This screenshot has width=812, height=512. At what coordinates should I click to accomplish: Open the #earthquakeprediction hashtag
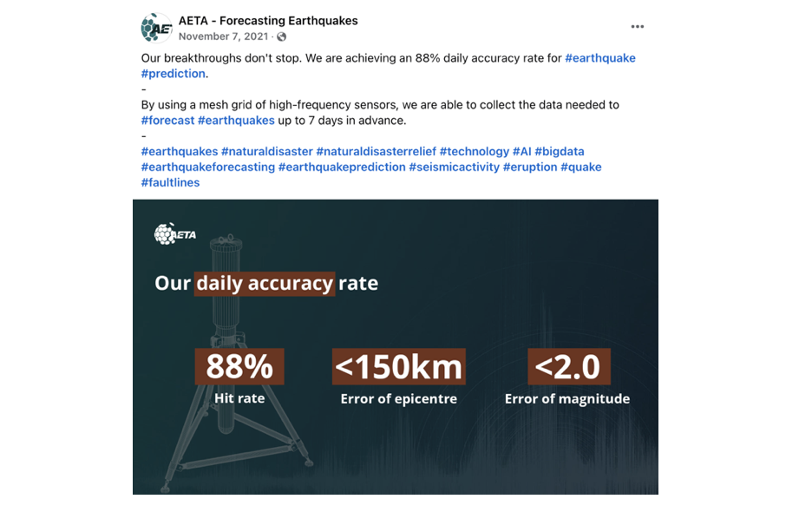tap(342, 167)
